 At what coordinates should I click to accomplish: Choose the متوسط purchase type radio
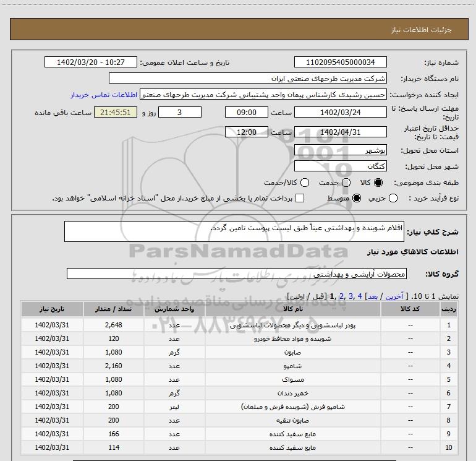coord(357,198)
